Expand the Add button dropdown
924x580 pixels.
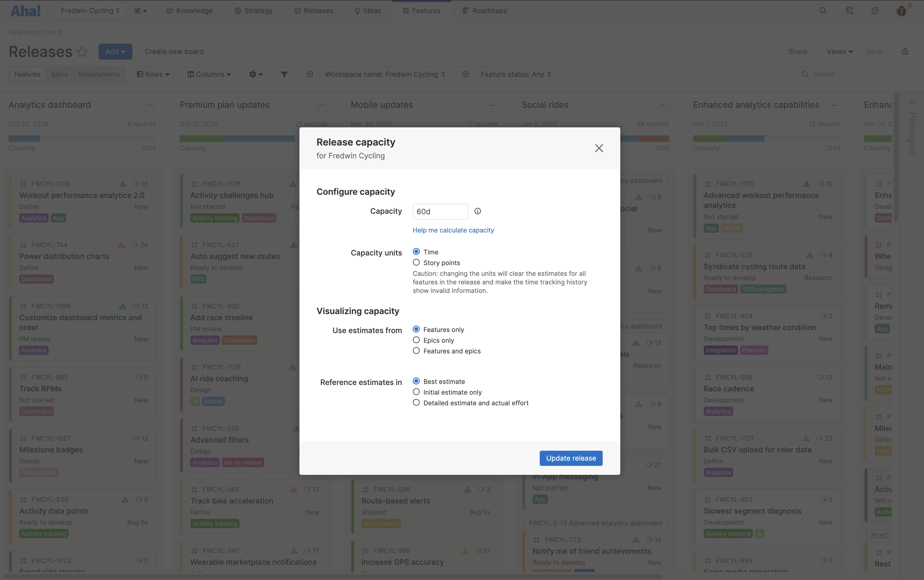pos(115,51)
